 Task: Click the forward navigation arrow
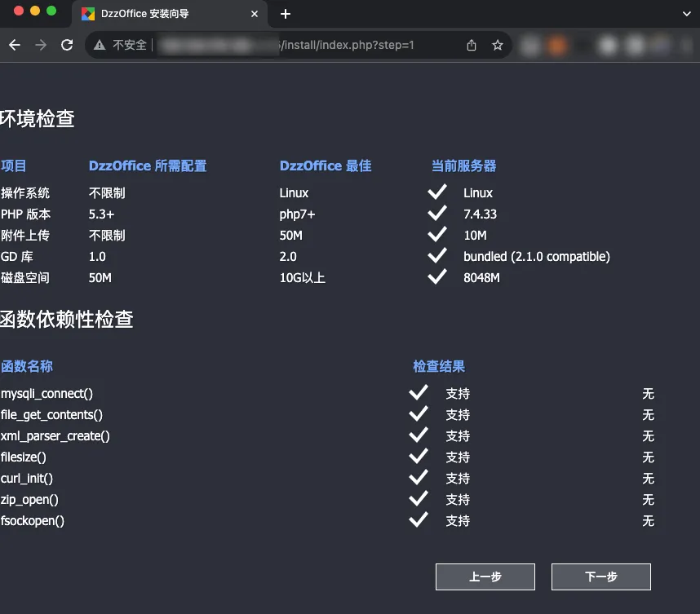pos(40,45)
